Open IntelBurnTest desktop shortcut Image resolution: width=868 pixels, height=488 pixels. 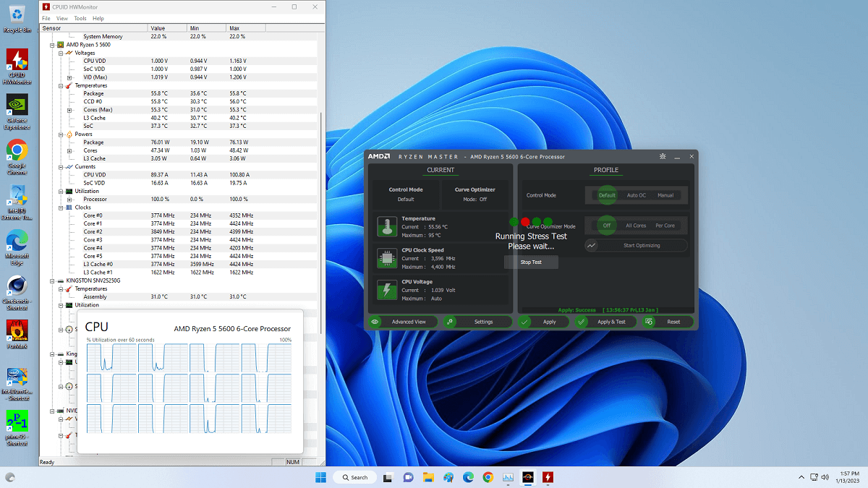tap(17, 384)
